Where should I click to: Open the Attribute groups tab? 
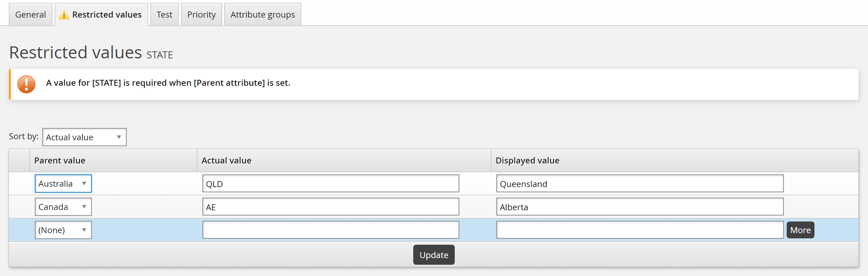[x=263, y=15]
